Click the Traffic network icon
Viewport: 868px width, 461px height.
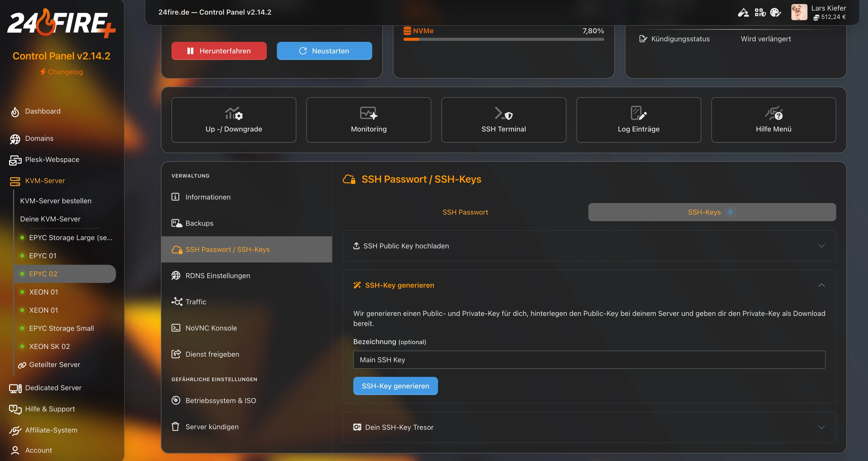click(177, 302)
